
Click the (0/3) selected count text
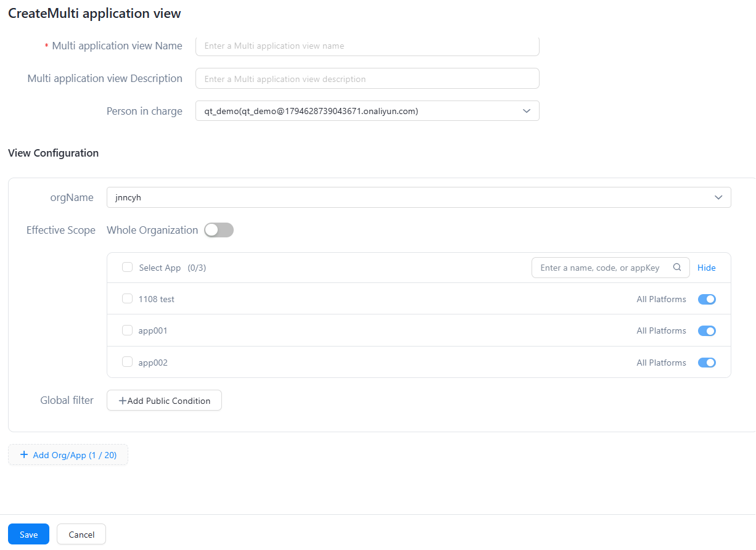197,268
